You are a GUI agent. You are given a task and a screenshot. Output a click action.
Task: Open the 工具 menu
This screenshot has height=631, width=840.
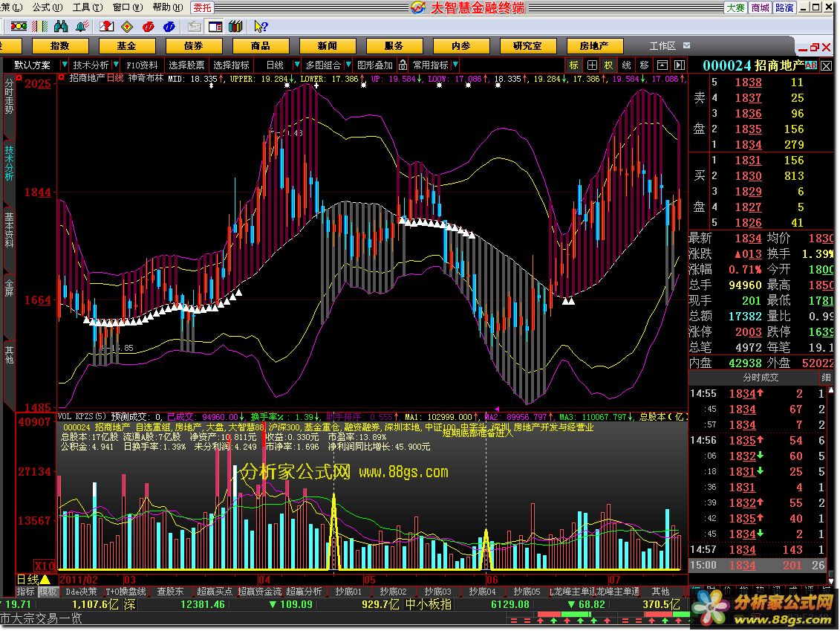coord(88,7)
